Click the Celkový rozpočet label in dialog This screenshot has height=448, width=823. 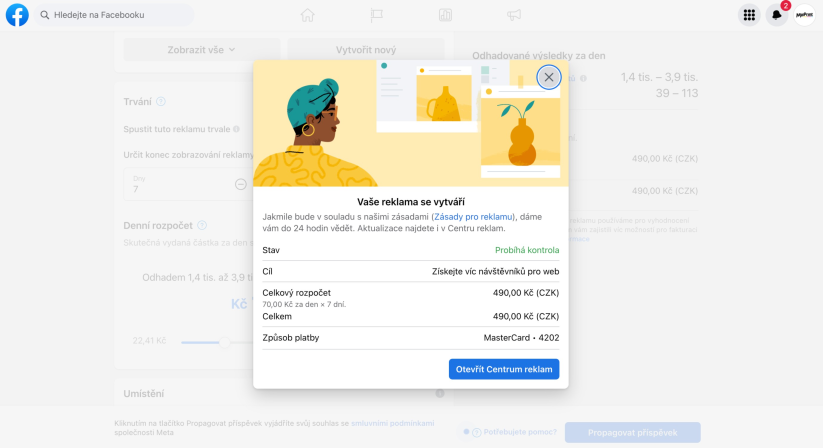pos(297,293)
